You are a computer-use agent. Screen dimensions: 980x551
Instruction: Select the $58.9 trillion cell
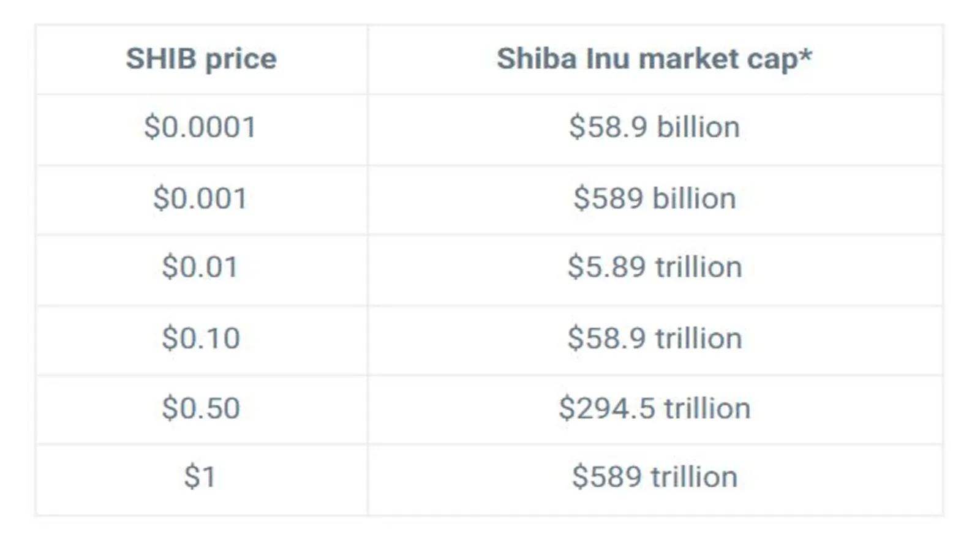coord(654,339)
